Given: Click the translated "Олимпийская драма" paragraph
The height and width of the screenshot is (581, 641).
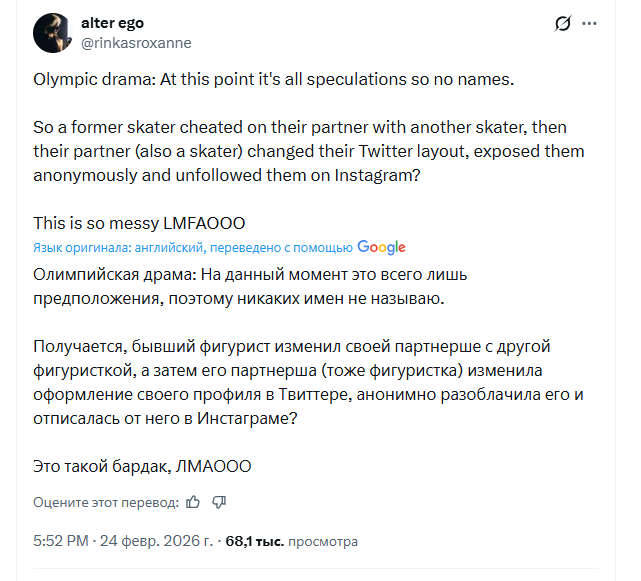Looking at the screenshot, I should point(250,285).
